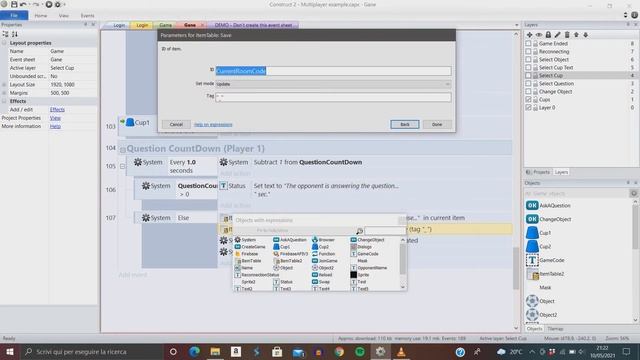Select JoinGame in the objects popup
Image resolution: width=640 pixels, height=360 pixels.
[x=324, y=261]
